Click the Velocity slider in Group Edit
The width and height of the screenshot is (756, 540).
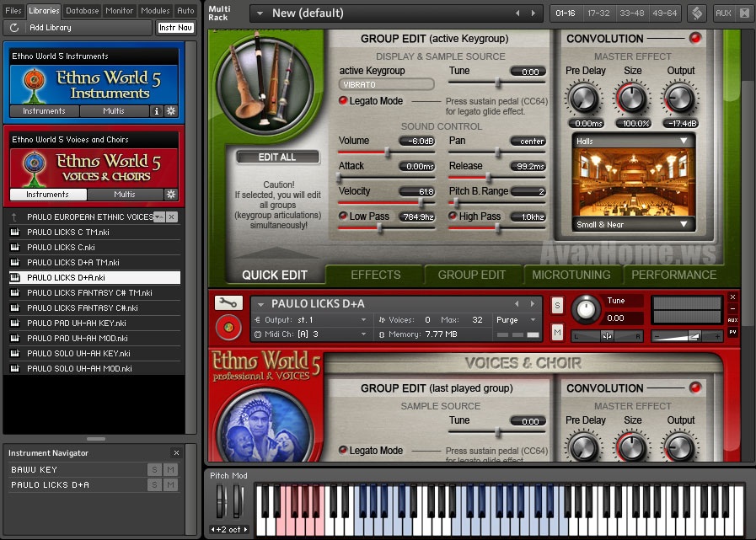tap(387, 203)
